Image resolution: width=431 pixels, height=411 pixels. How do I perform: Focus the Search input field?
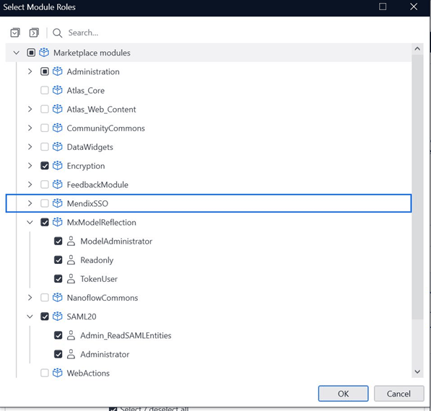click(x=233, y=33)
